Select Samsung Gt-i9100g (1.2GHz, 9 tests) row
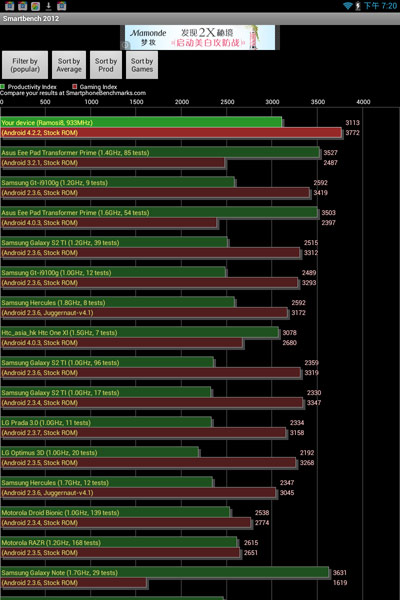The height and width of the screenshot is (600, 400). point(118,183)
